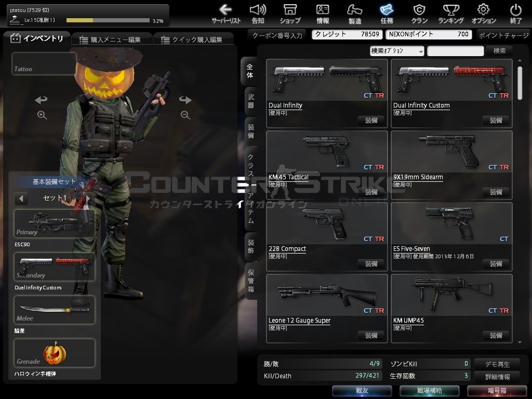Zoom in on character with magnifier plus
This screenshot has width=532, height=399.
point(42,115)
